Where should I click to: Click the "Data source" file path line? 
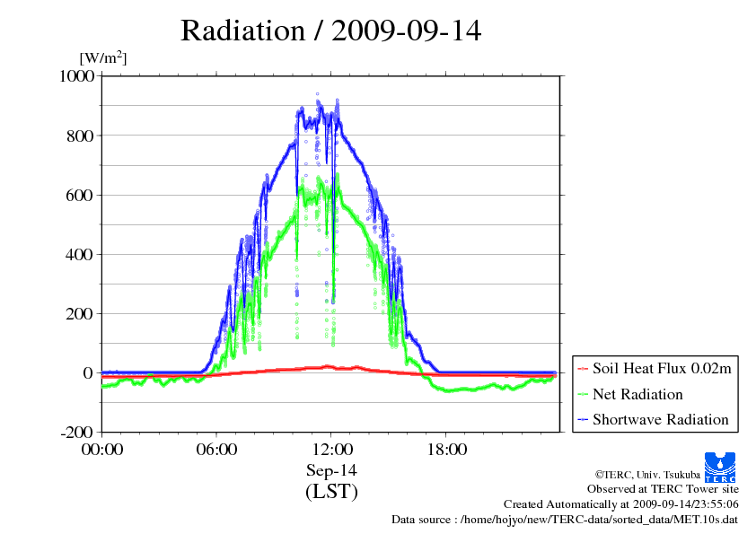(x=565, y=520)
